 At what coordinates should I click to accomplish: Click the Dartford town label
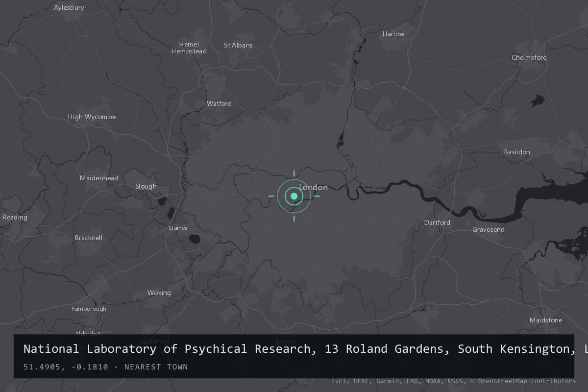pyautogui.click(x=437, y=223)
